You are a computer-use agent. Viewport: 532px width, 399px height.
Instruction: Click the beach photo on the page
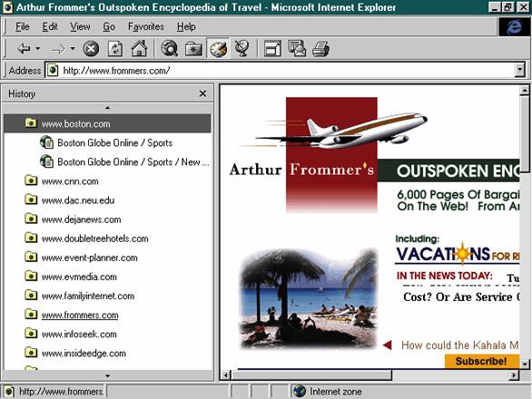coord(309,299)
